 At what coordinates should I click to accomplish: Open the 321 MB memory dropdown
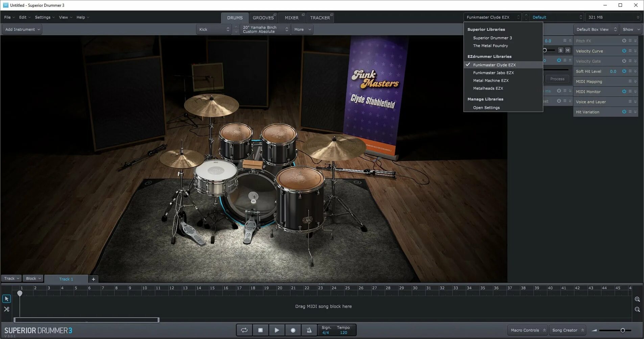[x=613, y=17]
